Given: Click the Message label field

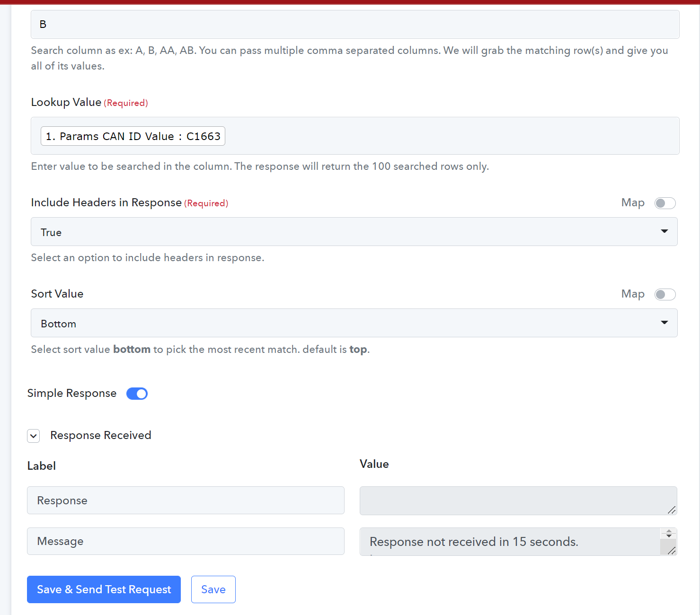Looking at the screenshot, I should tap(186, 541).
